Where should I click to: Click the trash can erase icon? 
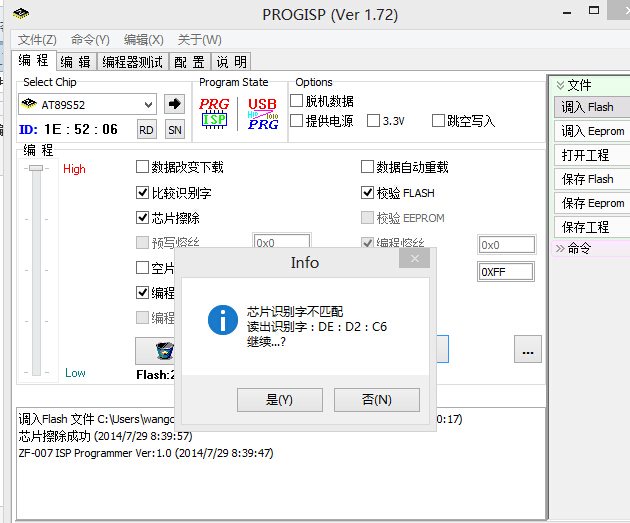point(164,350)
